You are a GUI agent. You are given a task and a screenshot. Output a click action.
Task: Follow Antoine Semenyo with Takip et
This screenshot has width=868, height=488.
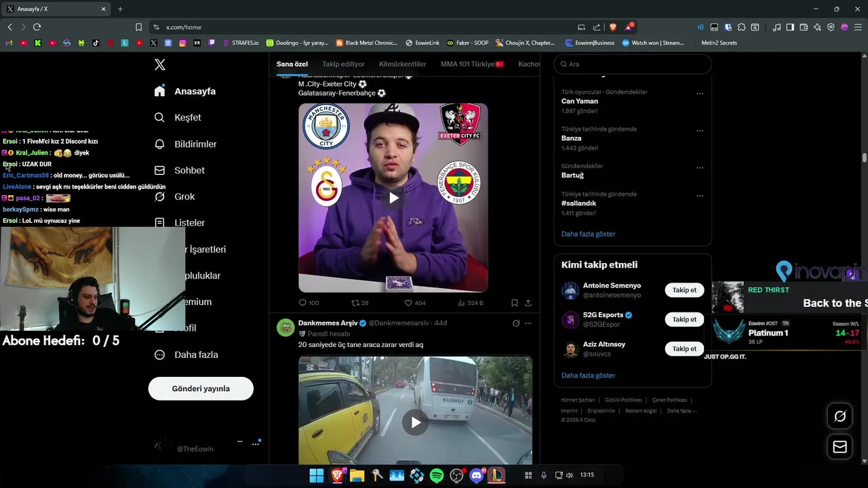[684, 290]
